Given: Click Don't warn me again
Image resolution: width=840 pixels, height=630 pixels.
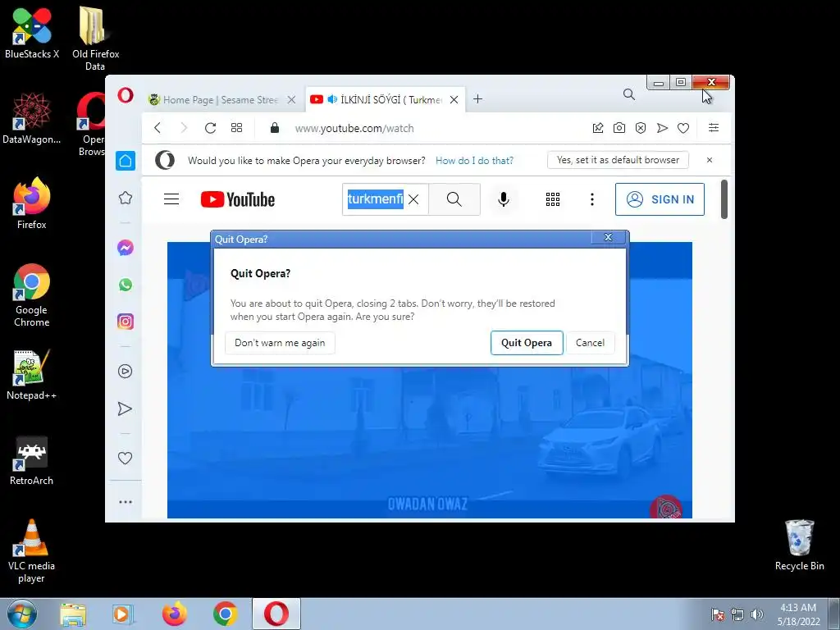Looking at the screenshot, I should tap(280, 343).
